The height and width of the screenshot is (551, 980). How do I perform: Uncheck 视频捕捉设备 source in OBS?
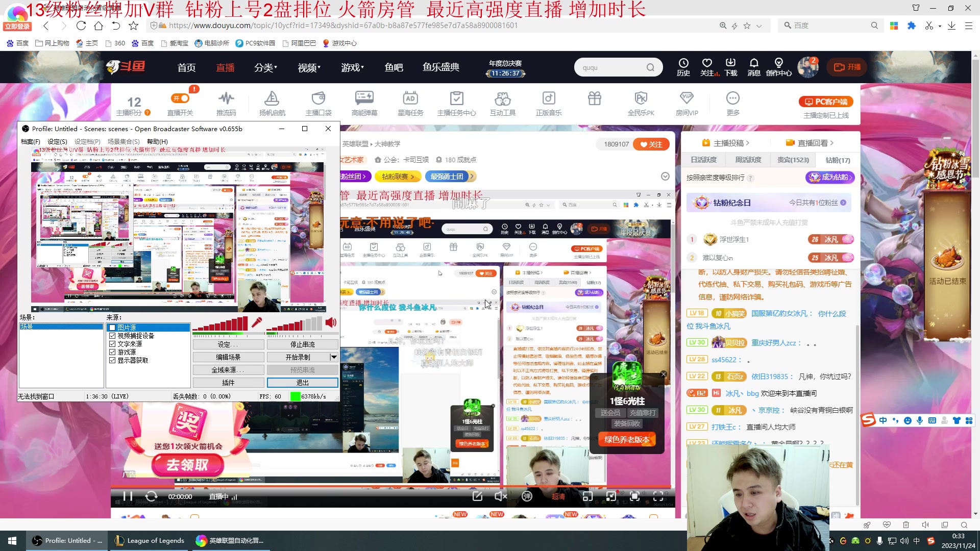click(112, 336)
